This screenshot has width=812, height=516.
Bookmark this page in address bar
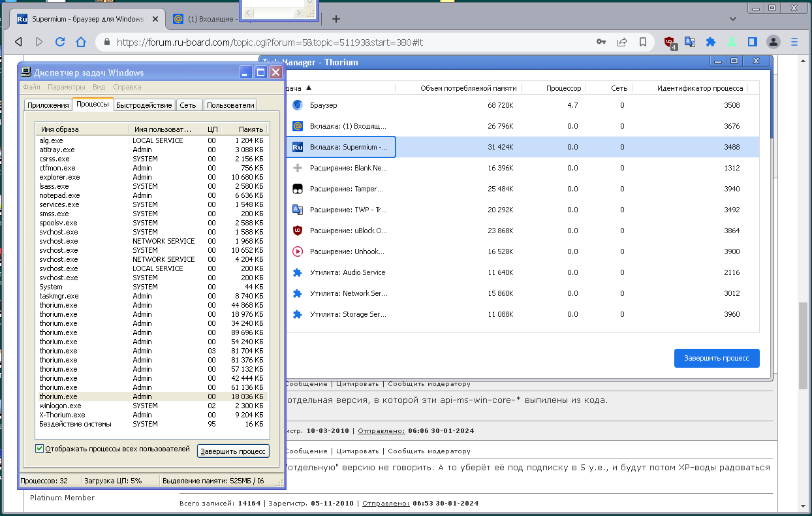(x=643, y=42)
